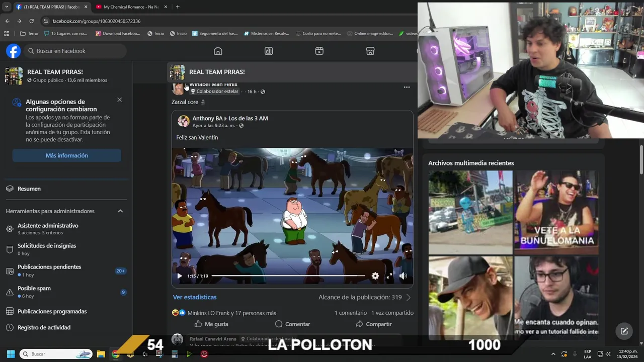The height and width of the screenshot is (362, 644).
Task: Click Anthony BA profile name
Action: tap(207, 118)
